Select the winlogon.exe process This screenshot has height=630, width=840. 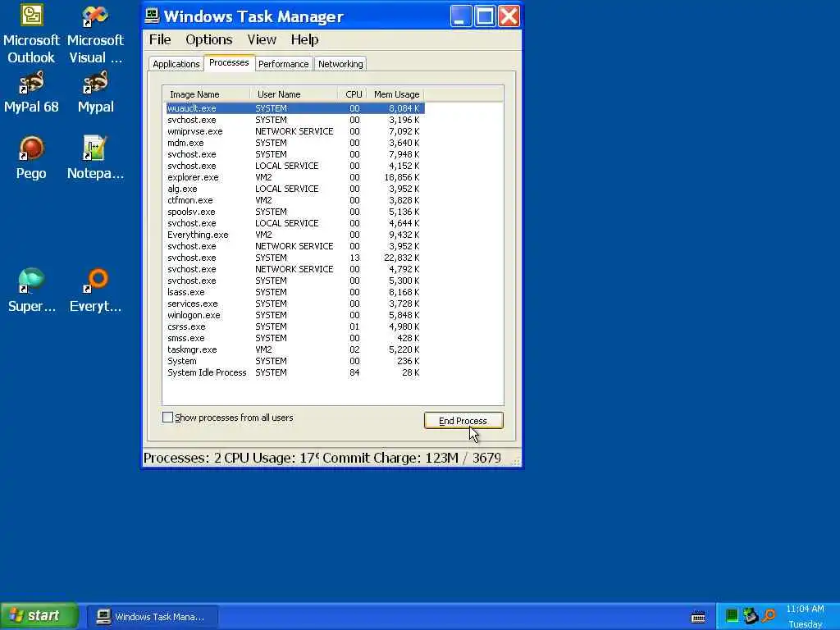pyautogui.click(x=294, y=315)
